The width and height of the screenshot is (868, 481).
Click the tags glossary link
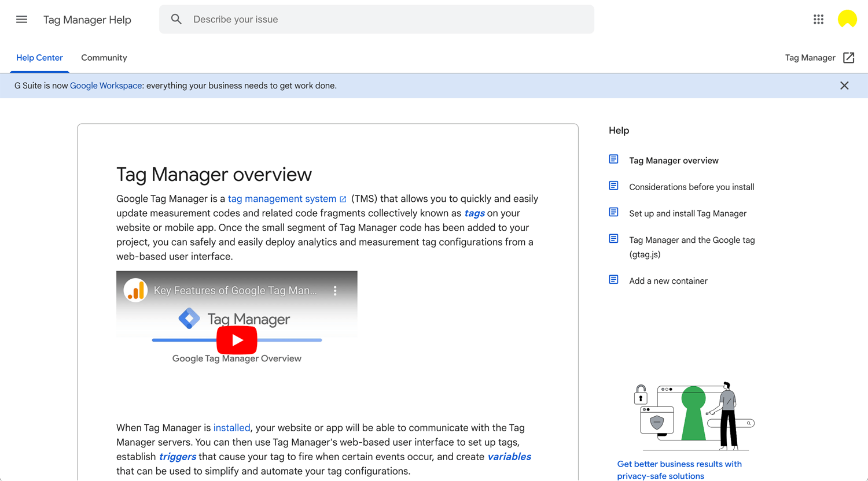(x=475, y=213)
